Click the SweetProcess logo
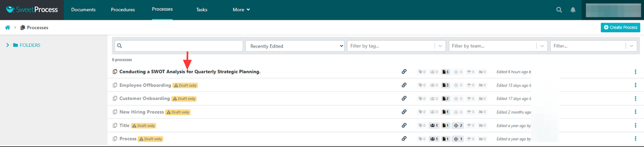The width and height of the screenshot is (644, 147). point(32,10)
